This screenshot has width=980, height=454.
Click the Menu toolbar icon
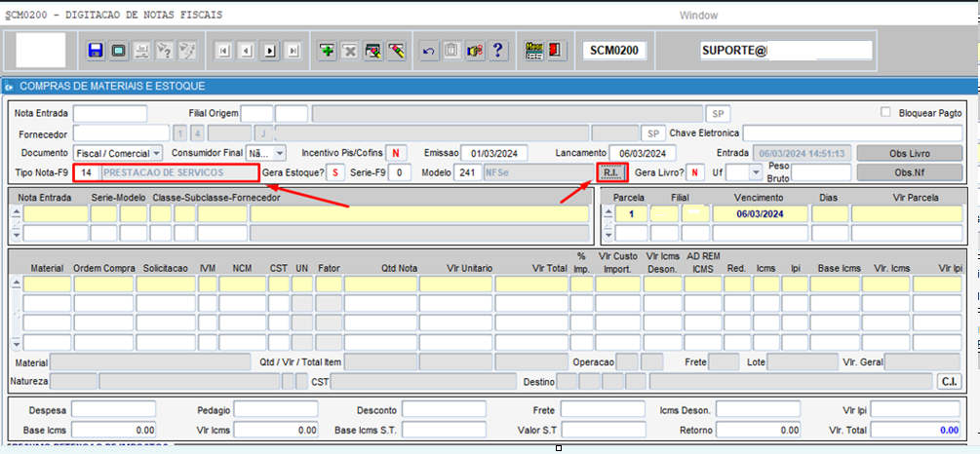pyautogui.click(x=533, y=51)
